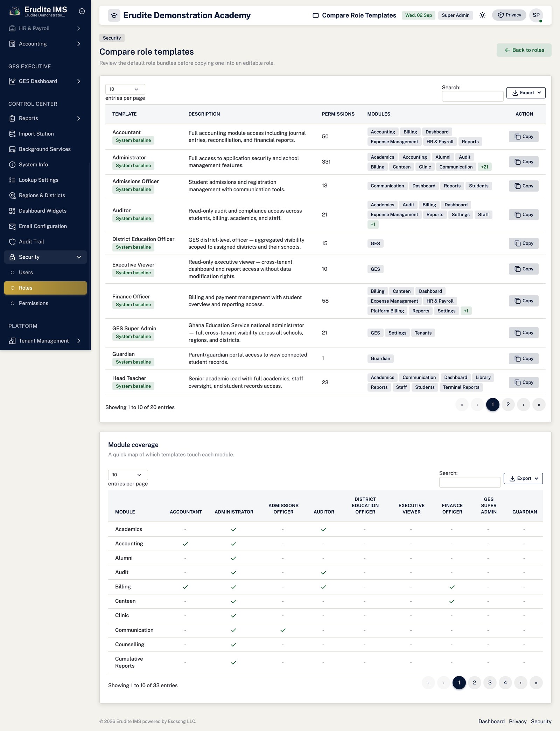Sort by the PERMISSIONS column header
Viewport: 560px width, 731px height.
(x=338, y=114)
